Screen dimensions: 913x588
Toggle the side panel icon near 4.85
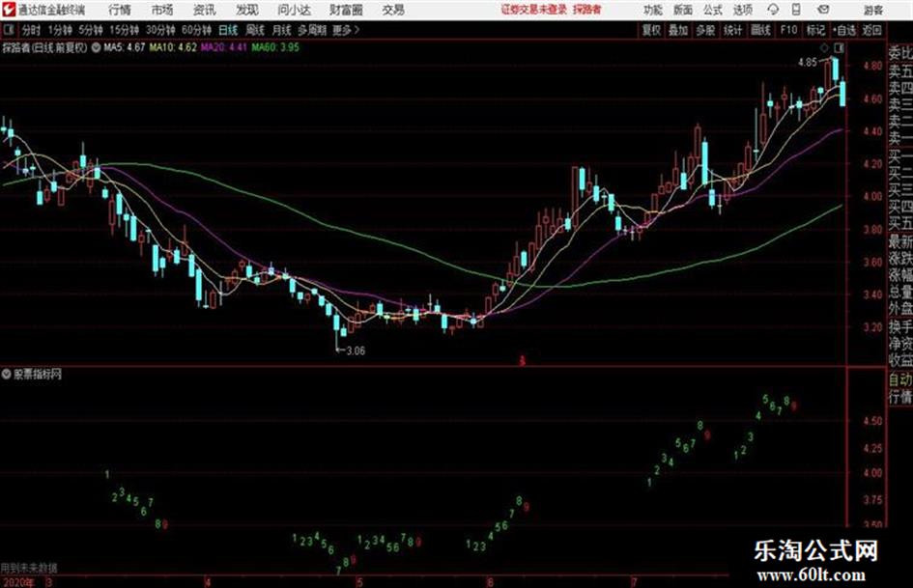tap(839, 47)
